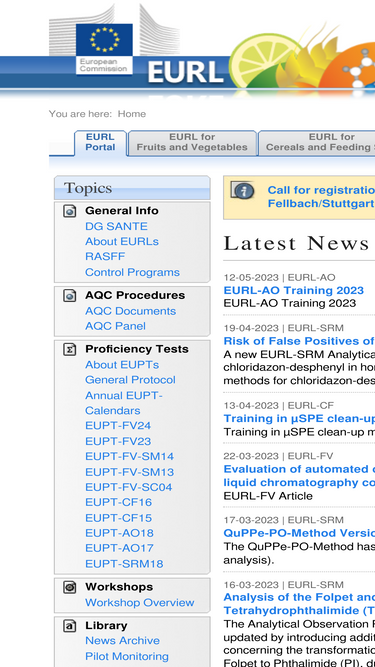Switch to the EURL Portal tab

click(100, 143)
